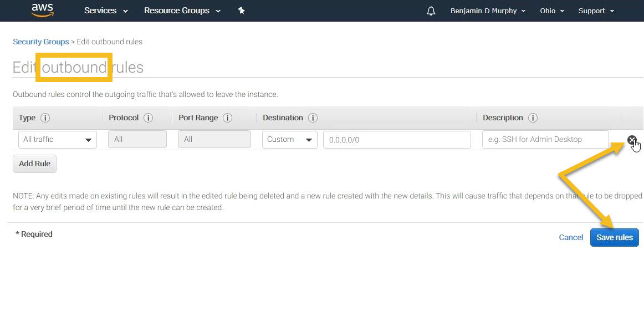Click the Save rules button
Viewport: 644px width, 311px height.
click(615, 237)
